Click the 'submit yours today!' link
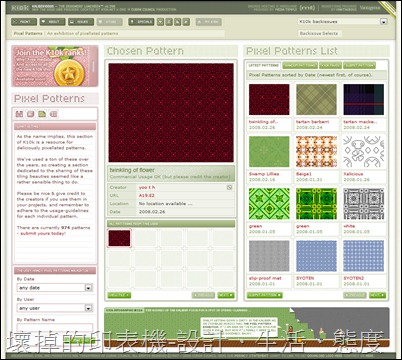 coord(43,233)
